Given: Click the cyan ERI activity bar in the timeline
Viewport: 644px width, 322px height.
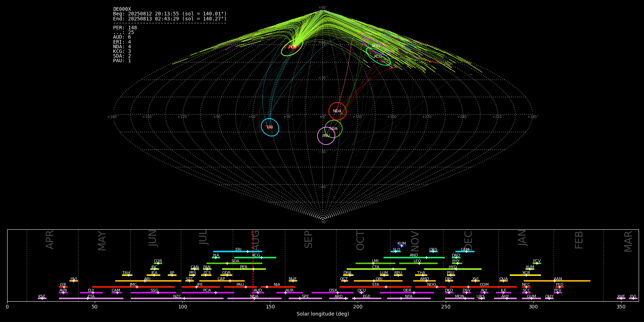Looking at the screenshot, I should [x=238, y=252].
